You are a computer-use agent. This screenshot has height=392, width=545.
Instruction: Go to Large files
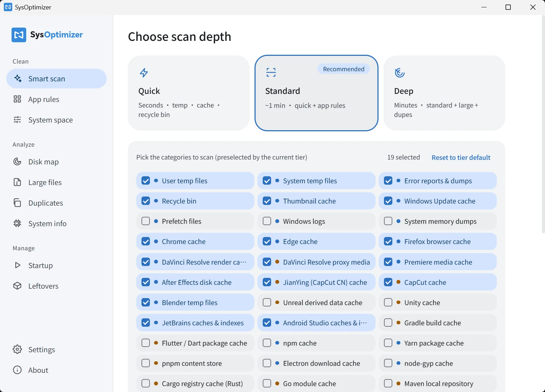click(x=56, y=182)
